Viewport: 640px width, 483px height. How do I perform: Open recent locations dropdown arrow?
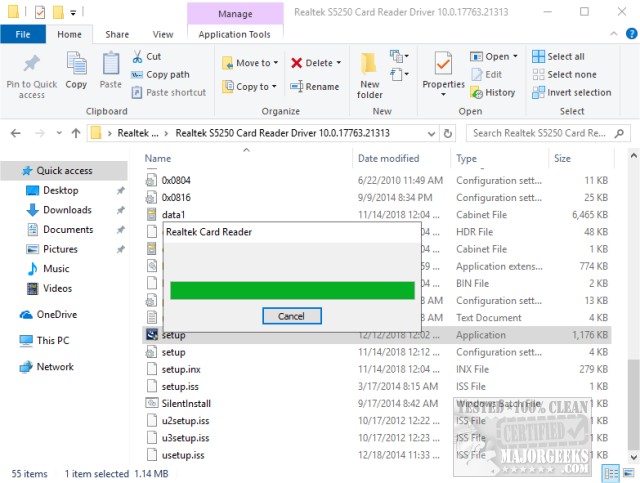tap(59, 133)
